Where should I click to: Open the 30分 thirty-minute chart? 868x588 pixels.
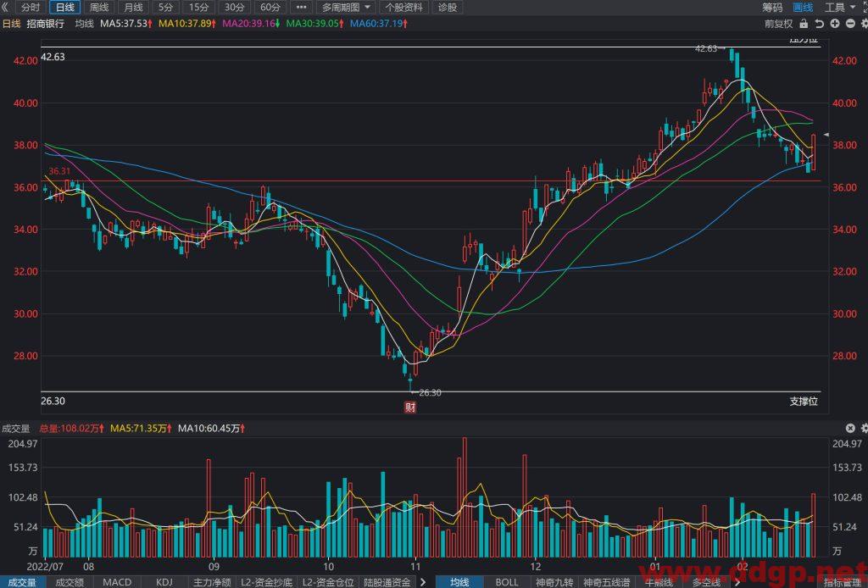pyautogui.click(x=234, y=7)
